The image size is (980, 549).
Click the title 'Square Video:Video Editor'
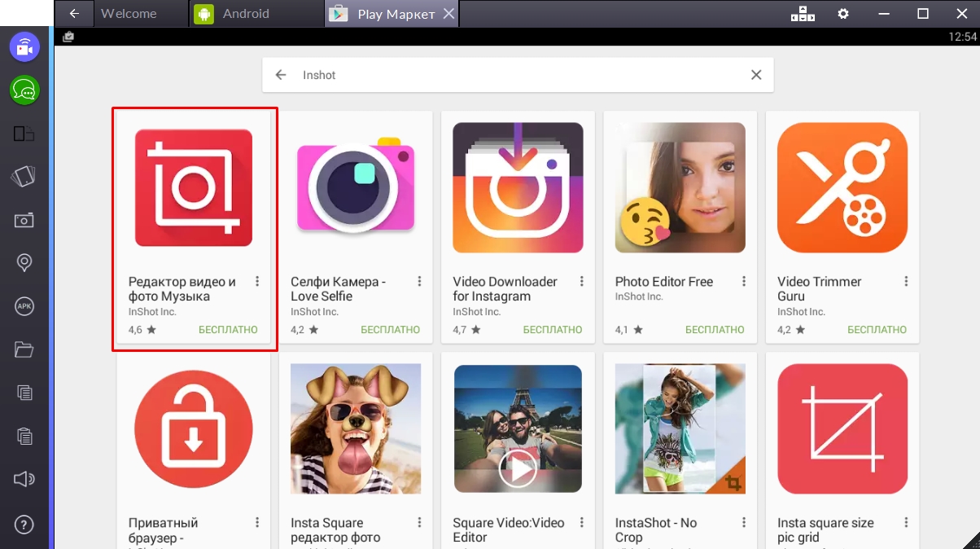click(x=509, y=529)
